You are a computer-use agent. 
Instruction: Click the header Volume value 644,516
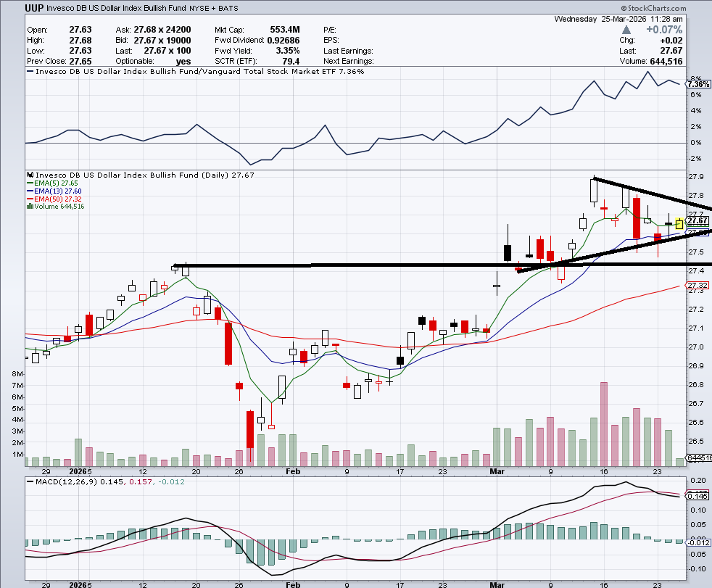(666, 62)
